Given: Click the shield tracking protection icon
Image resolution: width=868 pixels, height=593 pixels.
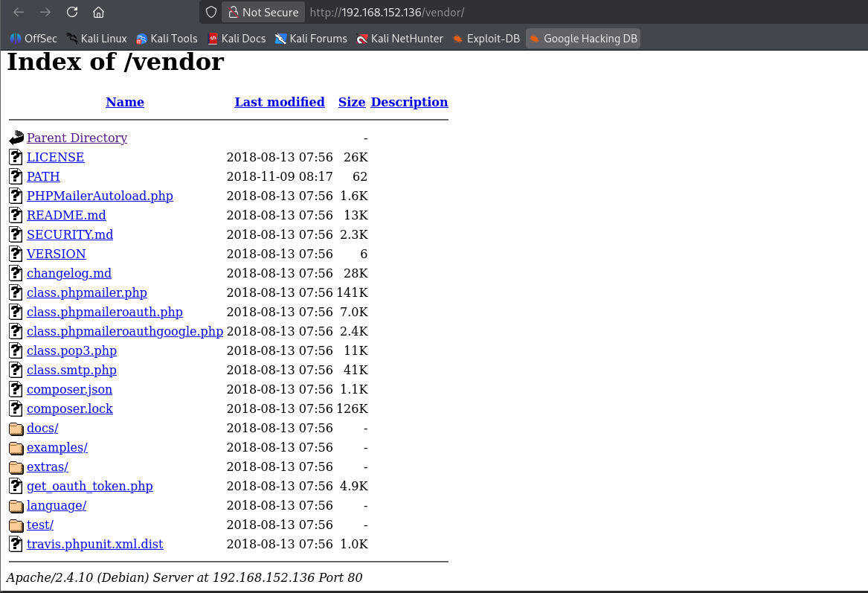Looking at the screenshot, I should click(x=210, y=12).
